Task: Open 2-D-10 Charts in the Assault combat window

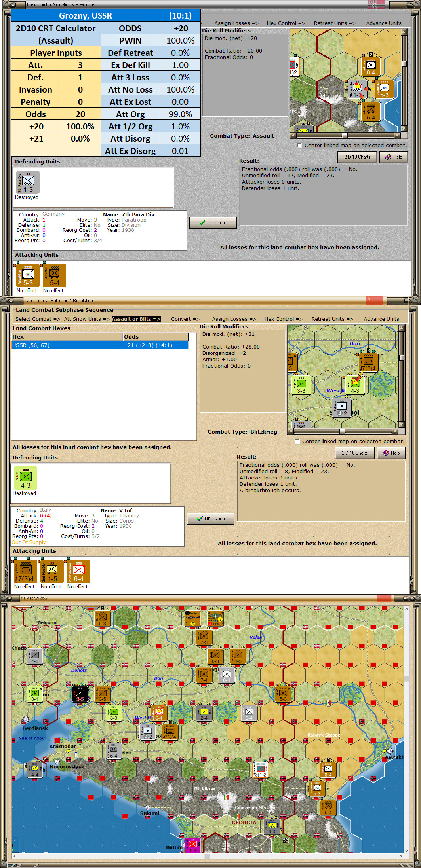Action: [x=357, y=157]
